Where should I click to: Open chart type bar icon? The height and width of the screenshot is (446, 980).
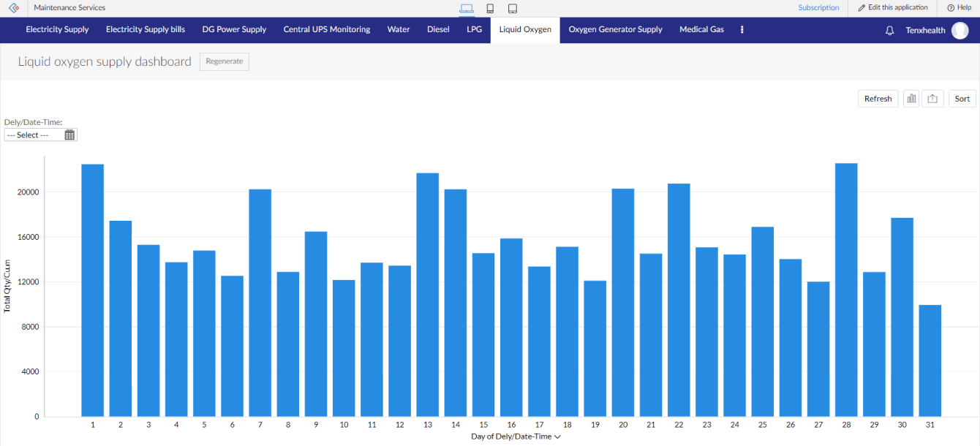coord(911,99)
